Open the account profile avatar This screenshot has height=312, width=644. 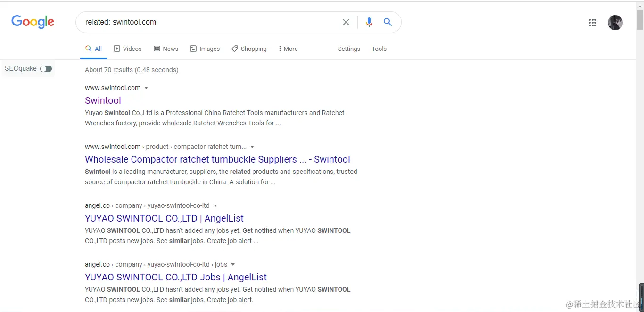click(x=615, y=23)
